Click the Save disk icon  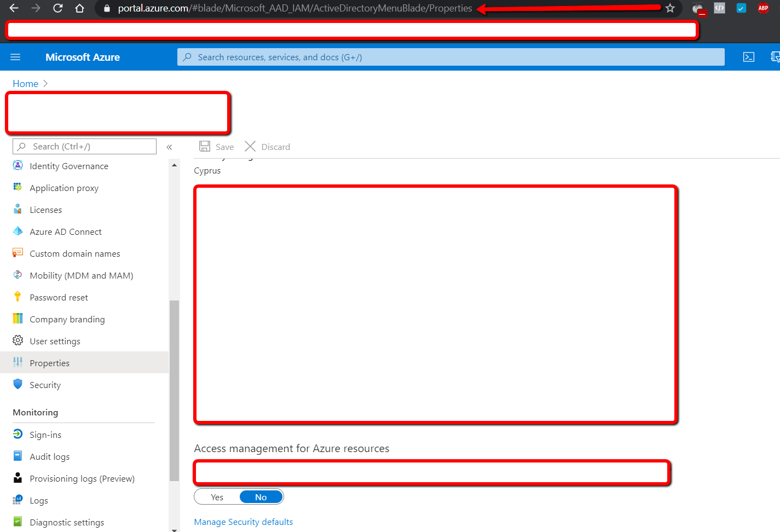pyautogui.click(x=205, y=146)
